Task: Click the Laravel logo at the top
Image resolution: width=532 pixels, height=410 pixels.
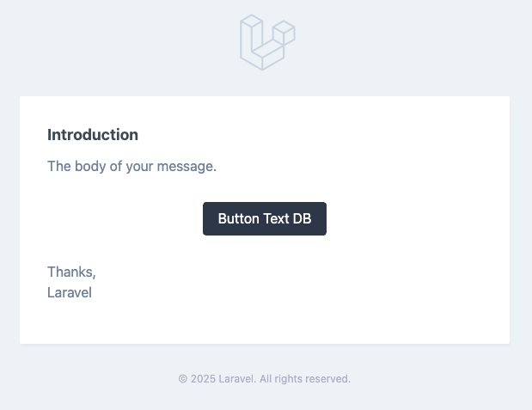Action: coord(267,42)
